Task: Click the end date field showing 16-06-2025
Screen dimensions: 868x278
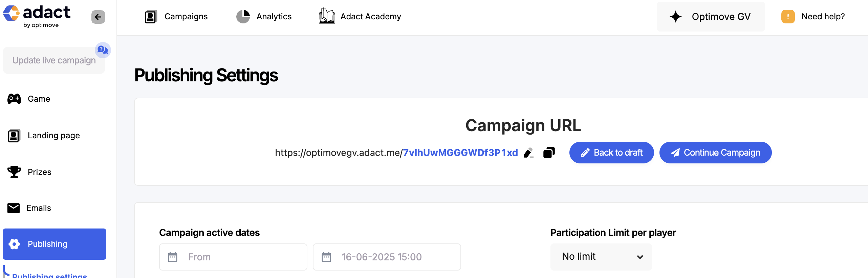Action: click(387, 257)
